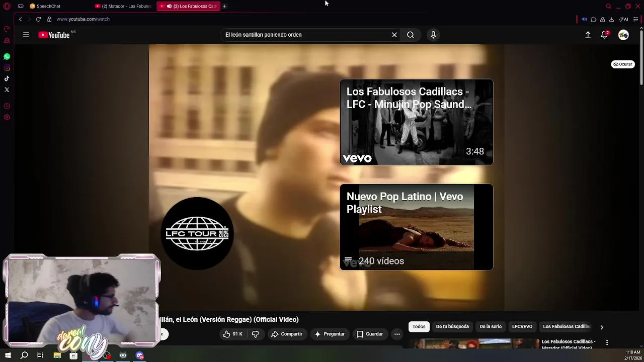The height and width of the screenshot is (362, 644).
Task: Open the tab audio speaker toolbar icon
Action: [x=584, y=19]
